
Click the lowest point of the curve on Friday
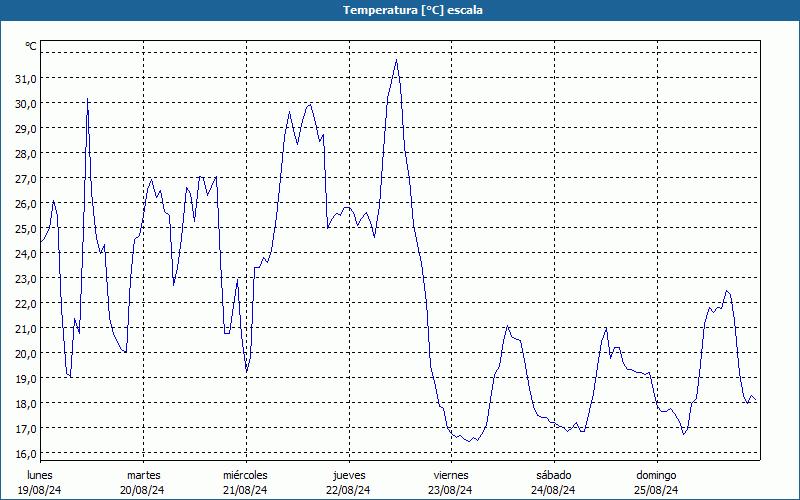[469, 441]
